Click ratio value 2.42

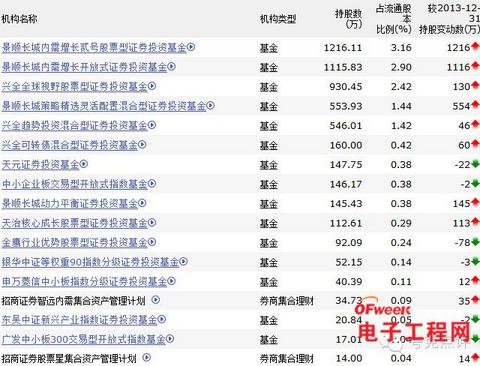click(x=401, y=87)
